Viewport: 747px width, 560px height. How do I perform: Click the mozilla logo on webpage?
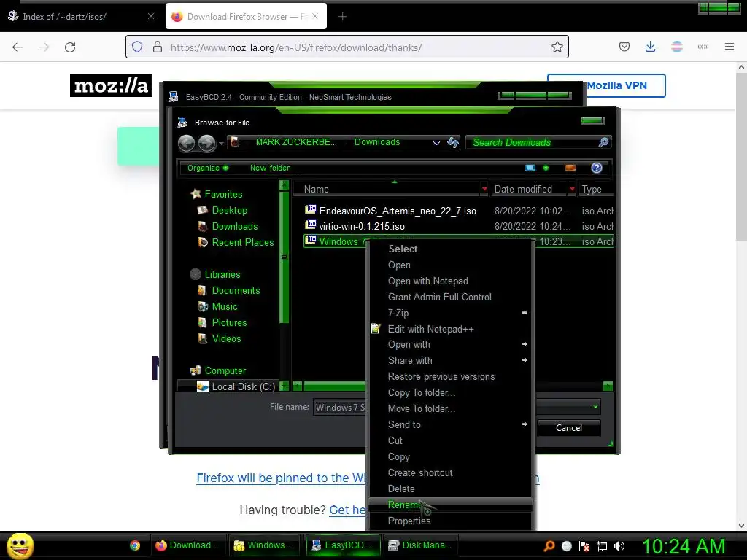(x=111, y=85)
